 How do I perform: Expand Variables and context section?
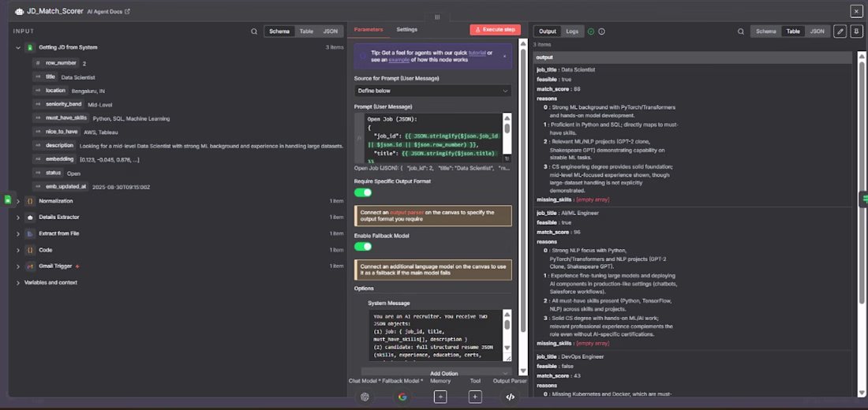pyautogui.click(x=17, y=283)
